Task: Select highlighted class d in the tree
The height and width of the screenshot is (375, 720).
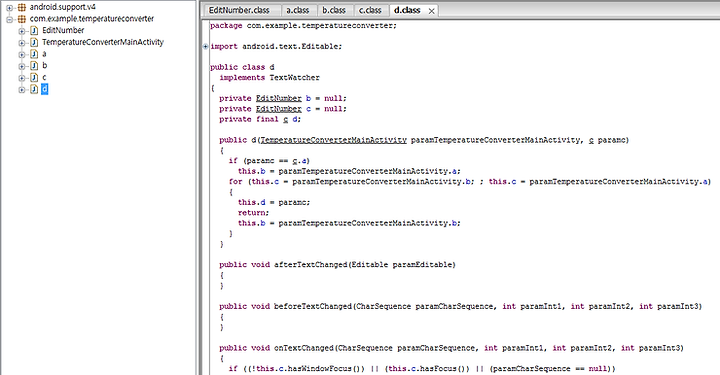Action: 45,89
